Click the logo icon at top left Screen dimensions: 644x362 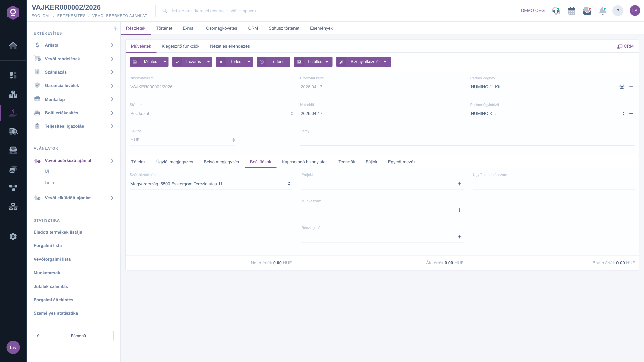(13, 13)
